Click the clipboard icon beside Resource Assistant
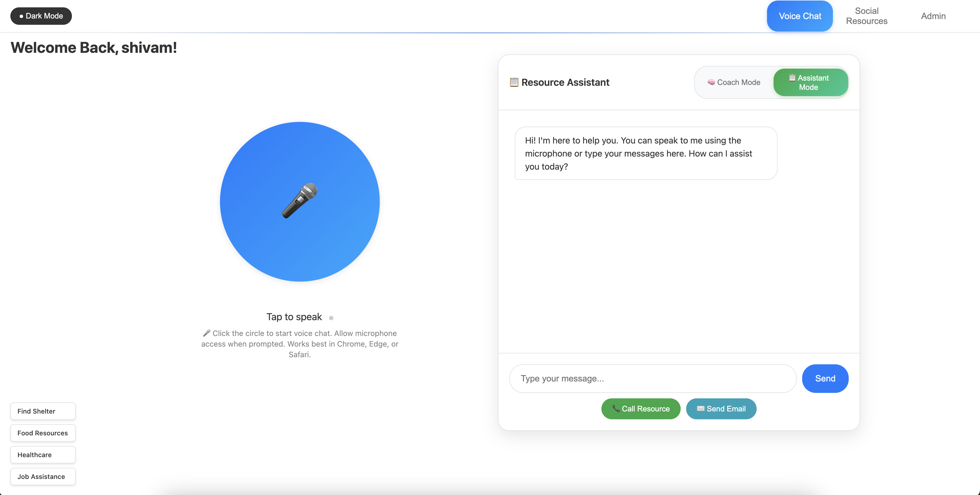The width and height of the screenshot is (980, 495). pos(514,82)
